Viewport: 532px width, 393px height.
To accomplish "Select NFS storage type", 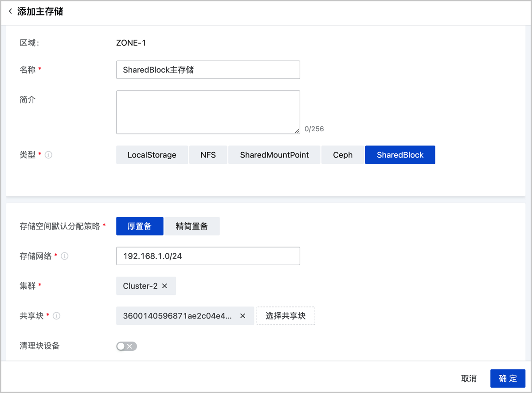I will (208, 155).
